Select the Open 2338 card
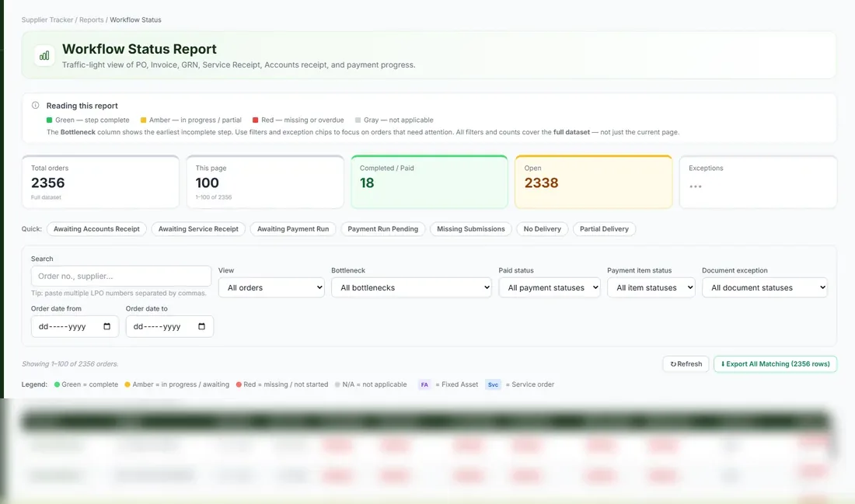Viewport: 855px width, 504px height. (x=594, y=182)
